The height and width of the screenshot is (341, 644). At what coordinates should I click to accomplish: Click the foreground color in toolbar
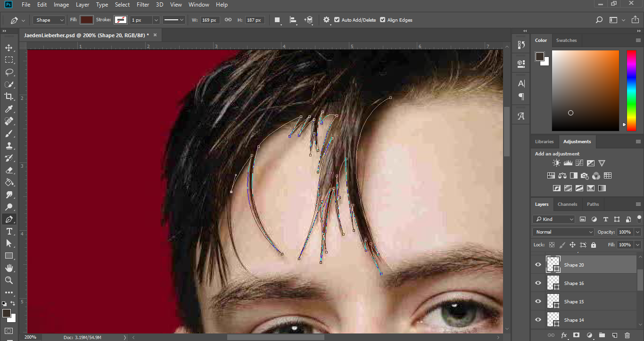(x=7, y=313)
